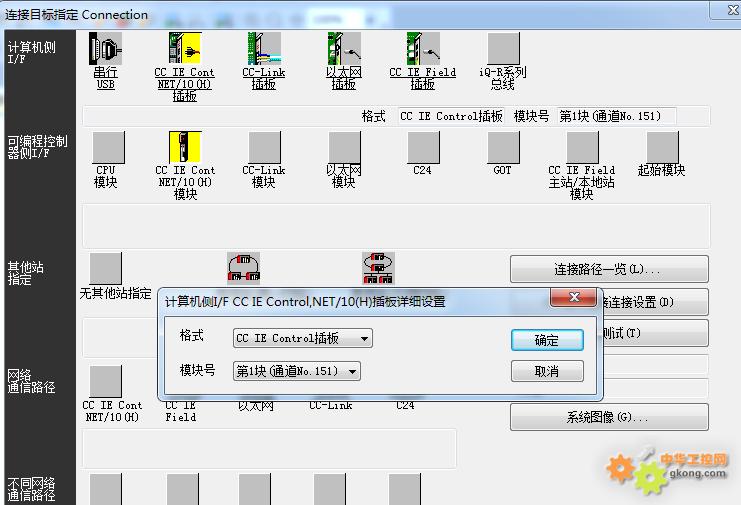Select the iQ-R系列总线 icon
The width and height of the screenshot is (741, 505).
(x=503, y=48)
